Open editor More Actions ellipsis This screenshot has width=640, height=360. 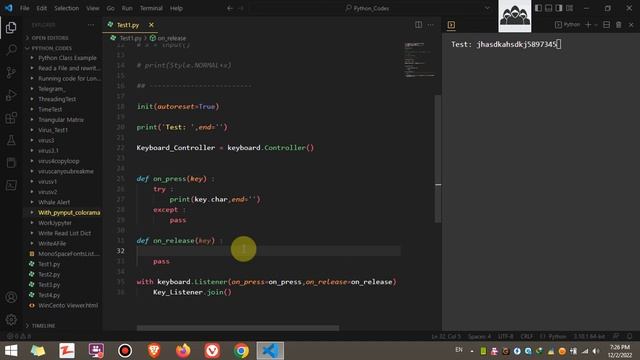tap(431, 25)
